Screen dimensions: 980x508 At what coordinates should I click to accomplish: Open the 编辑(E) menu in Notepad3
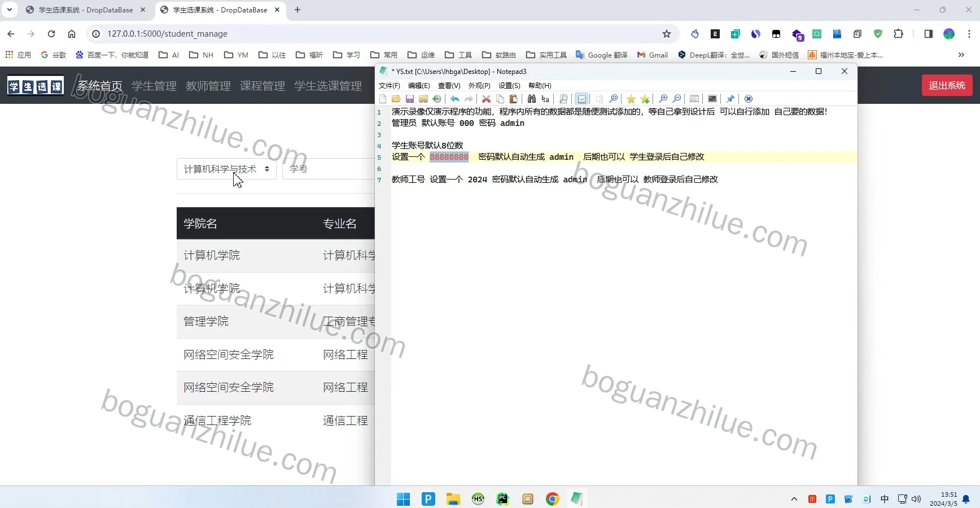point(419,86)
